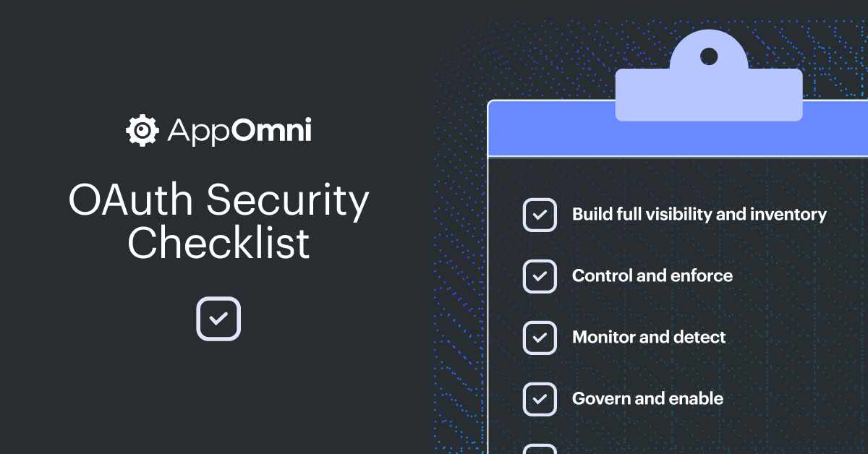Select the "Govern and enable" item text
The image size is (868, 454).
coord(647,398)
